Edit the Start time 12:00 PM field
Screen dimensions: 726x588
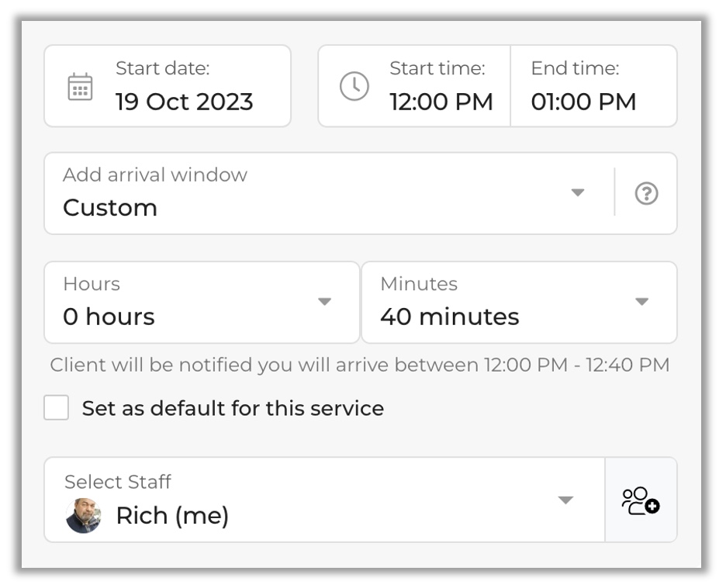click(441, 102)
